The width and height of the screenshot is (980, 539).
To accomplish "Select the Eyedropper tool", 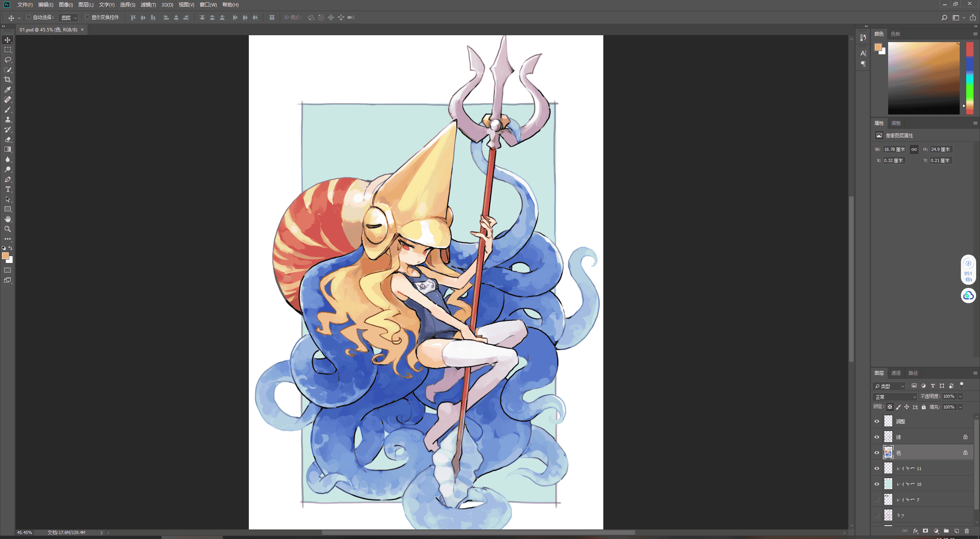I will pos(8,90).
